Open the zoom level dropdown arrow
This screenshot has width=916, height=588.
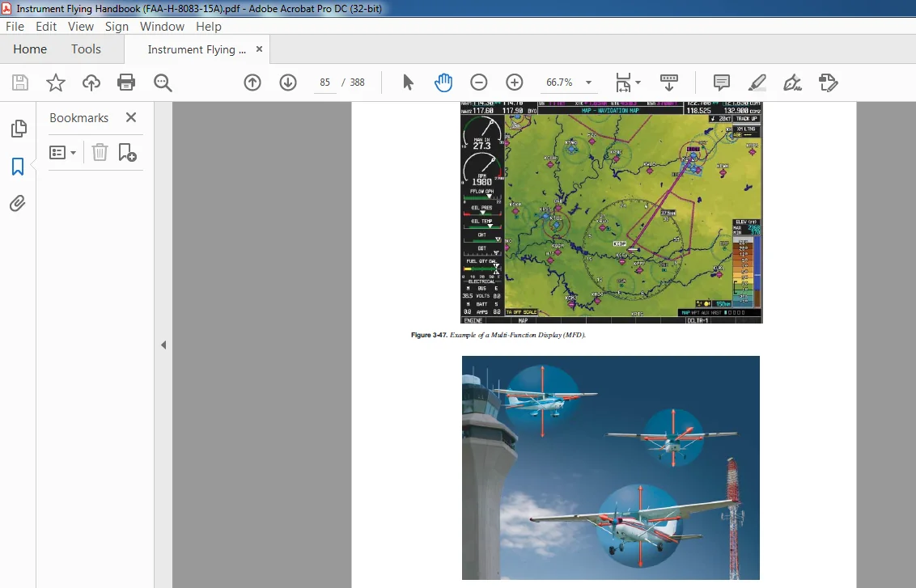589,82
